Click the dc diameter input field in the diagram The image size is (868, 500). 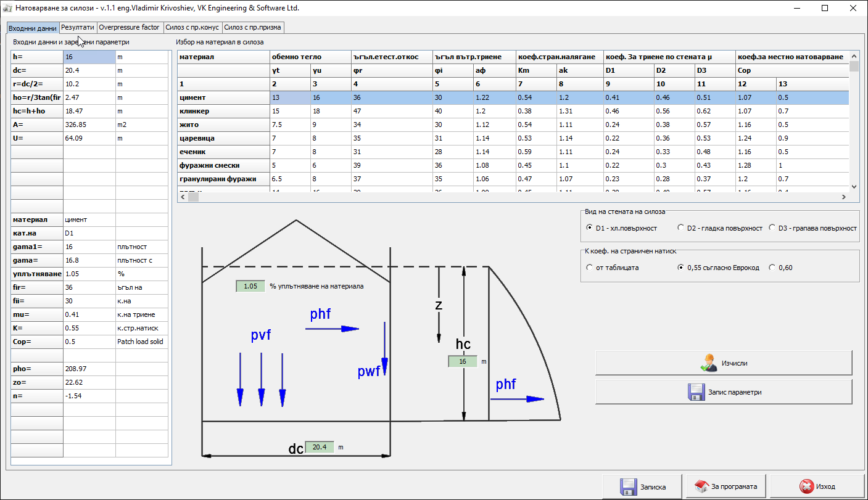[x=319, y=447]
